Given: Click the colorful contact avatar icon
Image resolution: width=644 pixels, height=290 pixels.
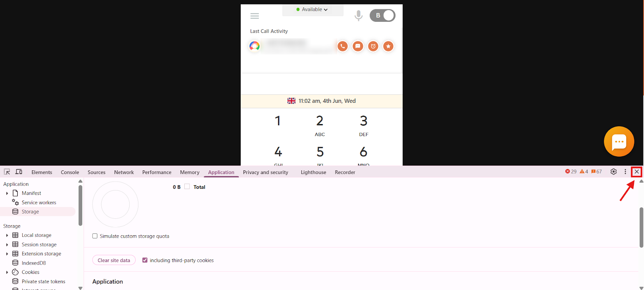Looking at the screenshot, I should 254,46.
